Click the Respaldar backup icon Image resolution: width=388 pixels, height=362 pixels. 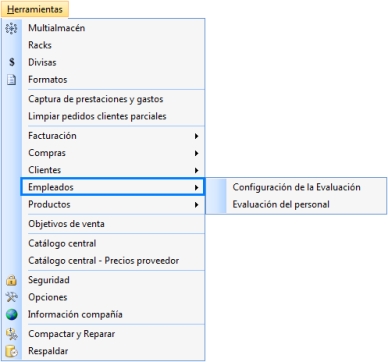point(12,351)
